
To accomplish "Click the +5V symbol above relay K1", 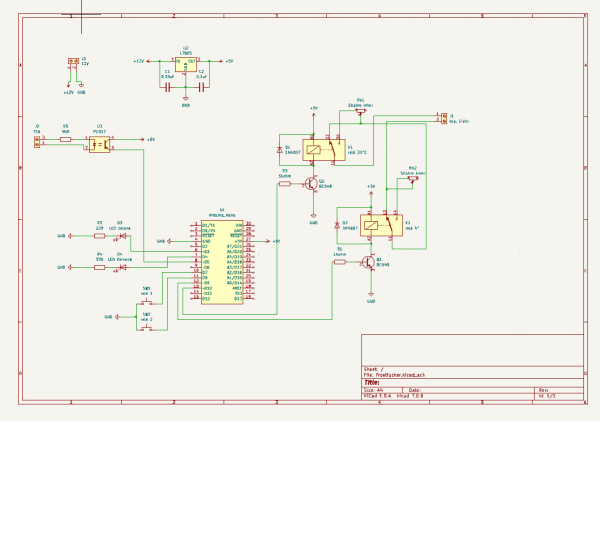I will pos(313,115).
